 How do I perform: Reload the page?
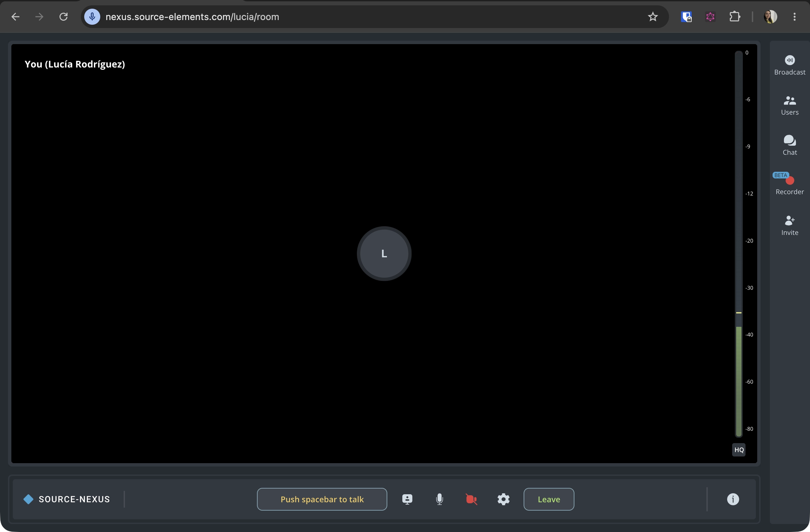[x=63, y=17]
